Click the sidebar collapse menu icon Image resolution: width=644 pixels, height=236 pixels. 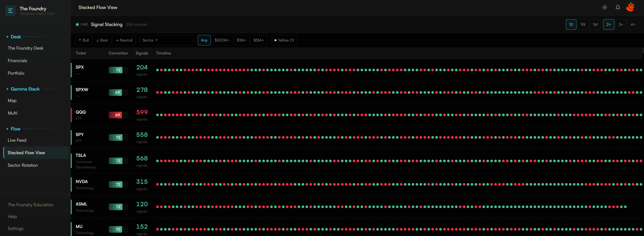(10, 11)
